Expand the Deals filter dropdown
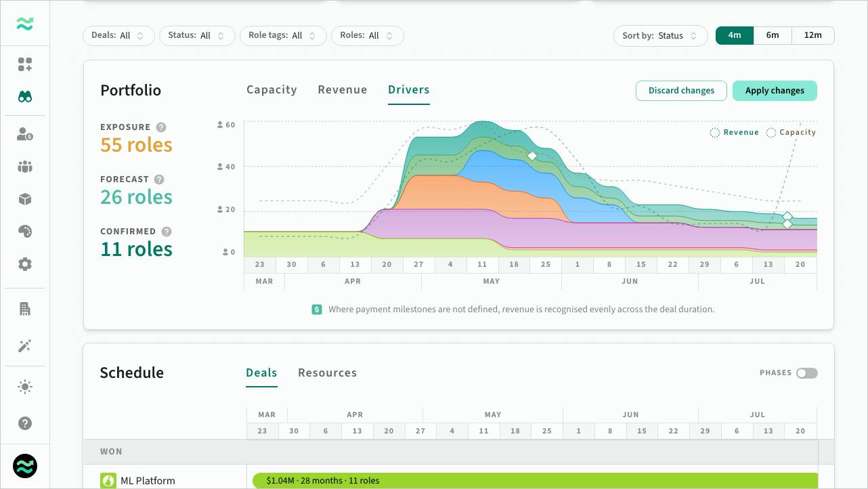 point(118,36)
